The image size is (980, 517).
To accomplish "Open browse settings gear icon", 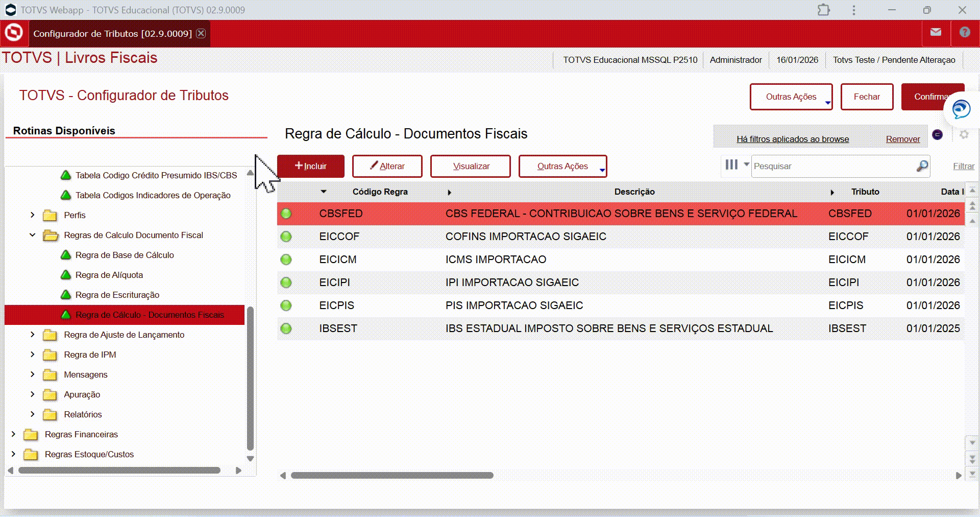I will 964,135.
